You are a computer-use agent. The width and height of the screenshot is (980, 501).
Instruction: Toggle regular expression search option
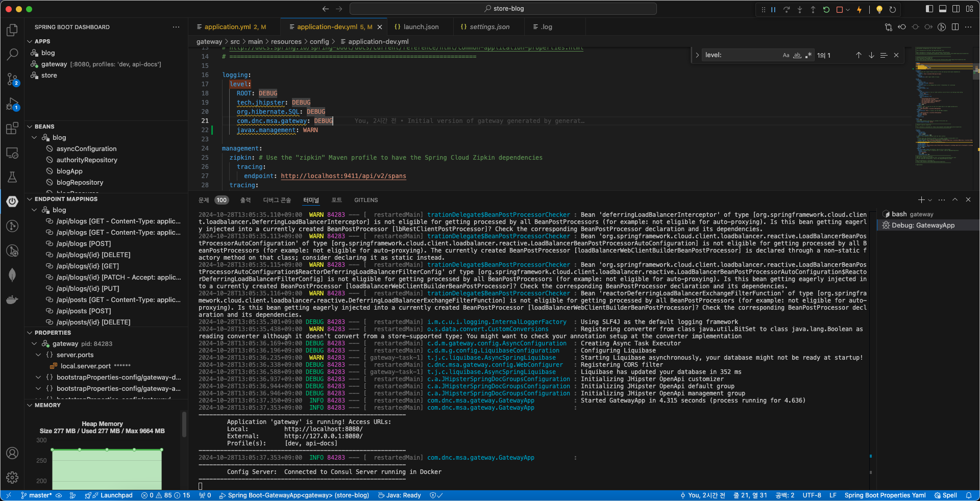(808, 56)
